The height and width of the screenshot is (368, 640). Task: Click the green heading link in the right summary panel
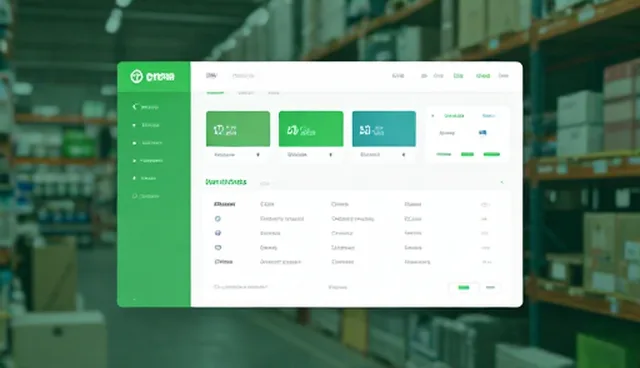[454, 116]
